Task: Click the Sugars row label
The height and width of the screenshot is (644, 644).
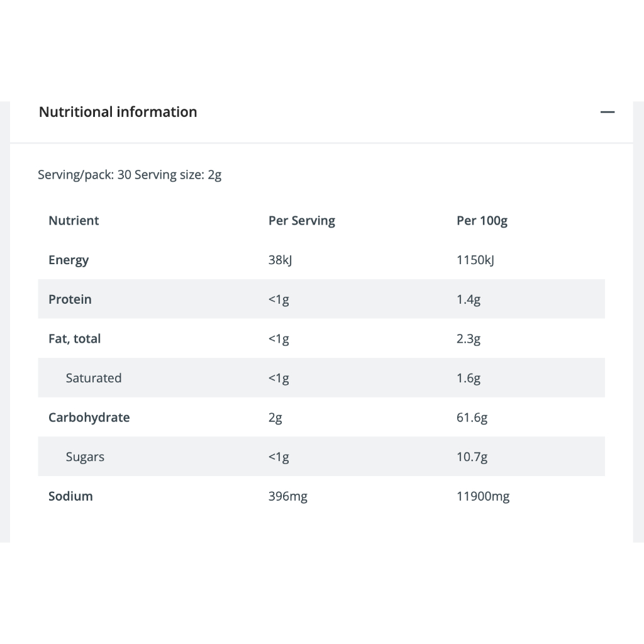Action: coord(85,457)
